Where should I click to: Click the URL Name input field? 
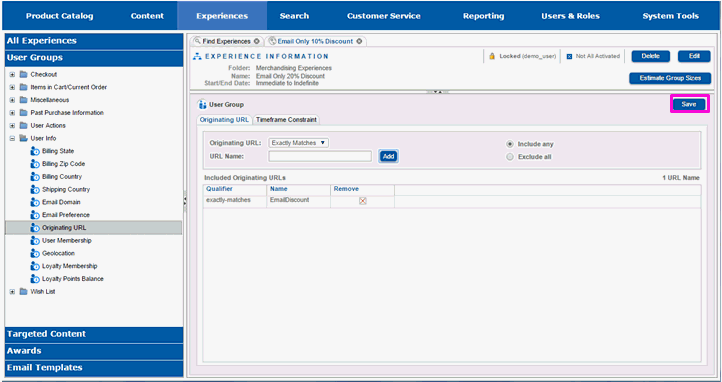[x=320, y=156]
